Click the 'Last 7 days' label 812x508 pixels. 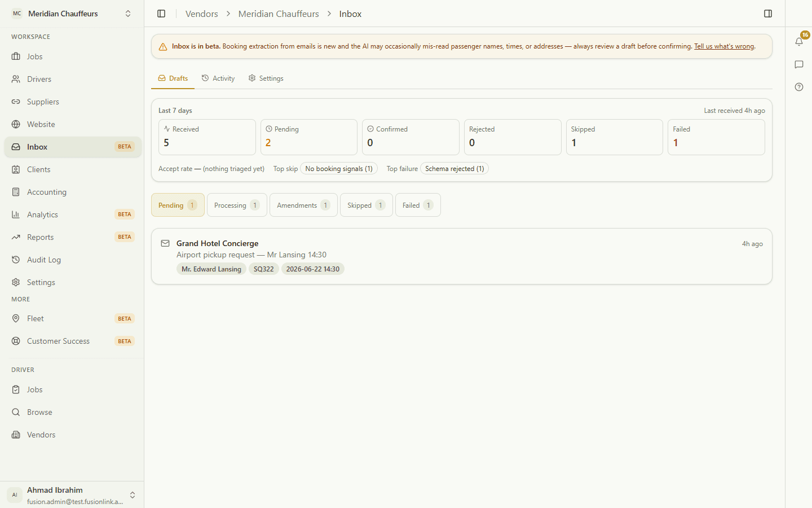tap(175, 111)
